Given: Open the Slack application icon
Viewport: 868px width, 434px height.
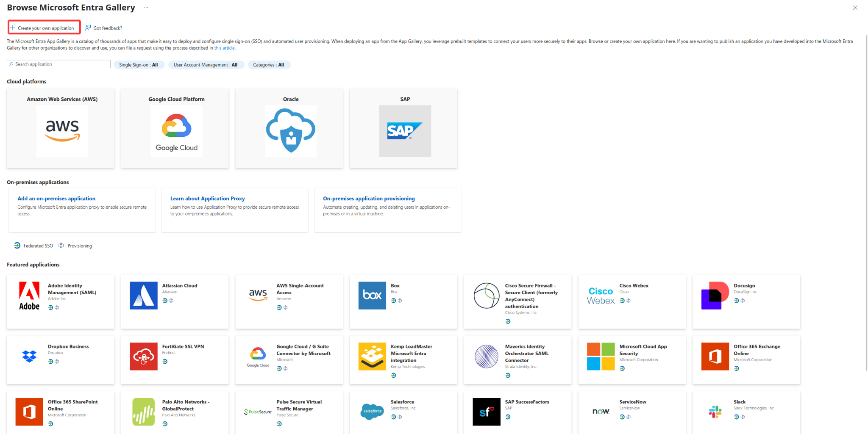Looking at the screenshot, I should [x=715, y=412].
